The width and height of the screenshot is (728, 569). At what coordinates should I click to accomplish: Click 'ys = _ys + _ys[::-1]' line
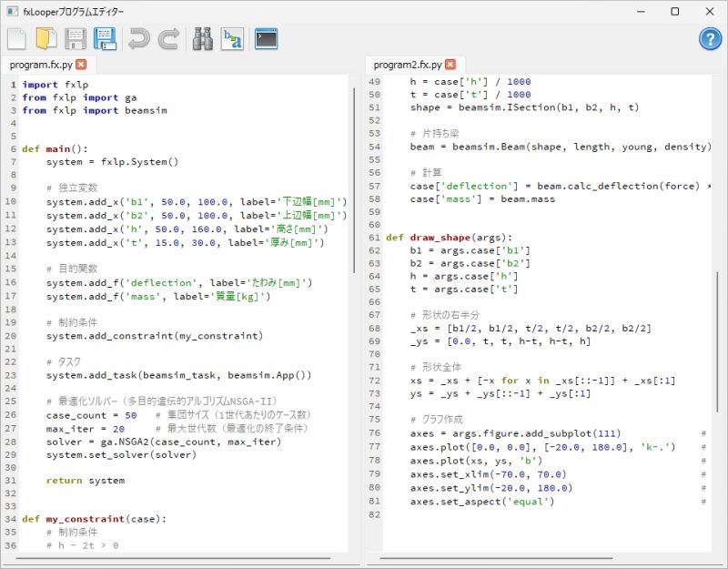(500, 394)
